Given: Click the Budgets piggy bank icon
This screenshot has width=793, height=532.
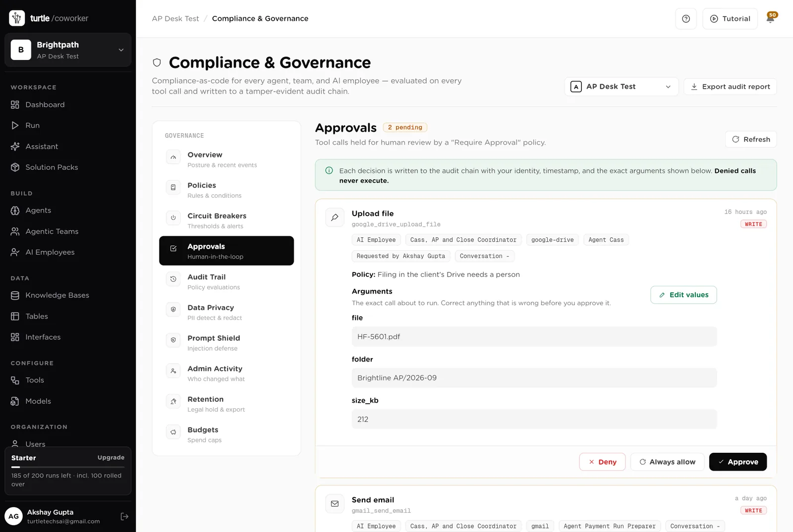Looking at the screenshot, I should (x=173, y=432).
